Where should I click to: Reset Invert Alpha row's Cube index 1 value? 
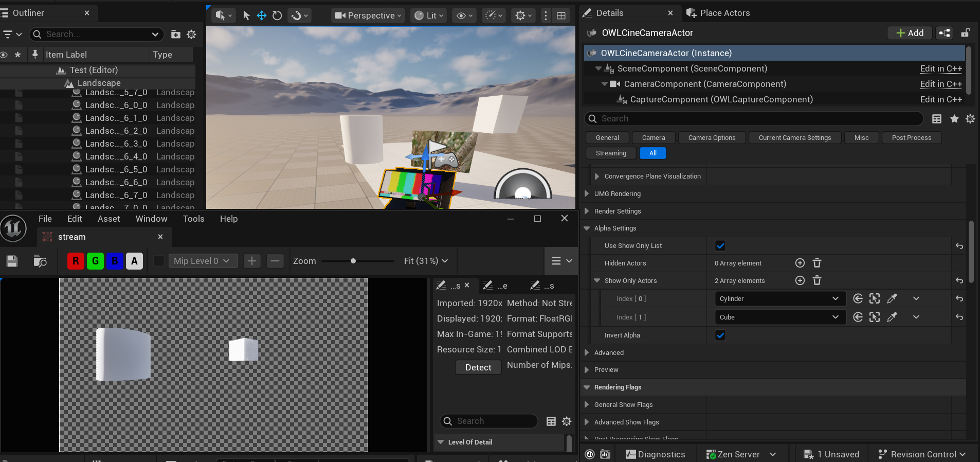[x=959, y=317]
